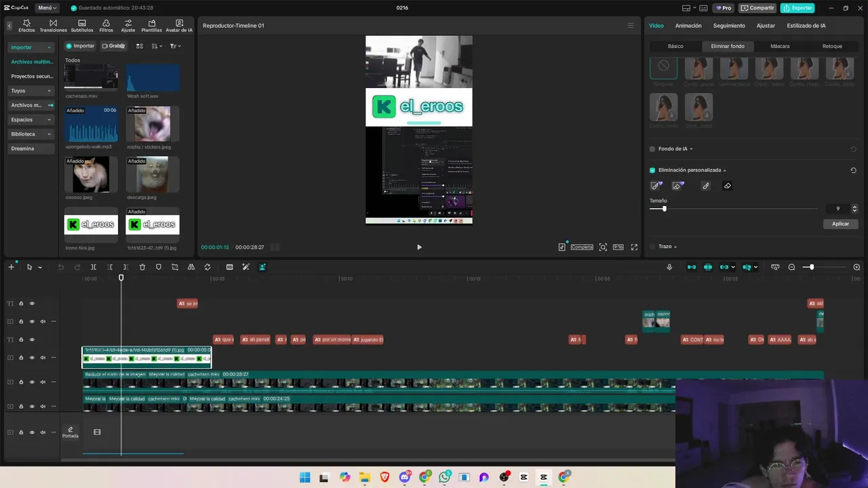
Task: Switch to the Estilizado de IA tab
Action: [806, 26]
